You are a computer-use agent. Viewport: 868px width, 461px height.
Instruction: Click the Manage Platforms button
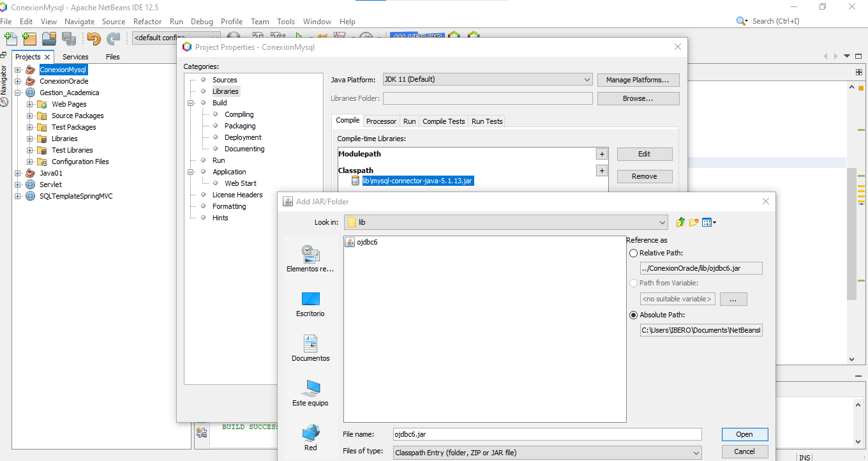(x=638, y=80)
